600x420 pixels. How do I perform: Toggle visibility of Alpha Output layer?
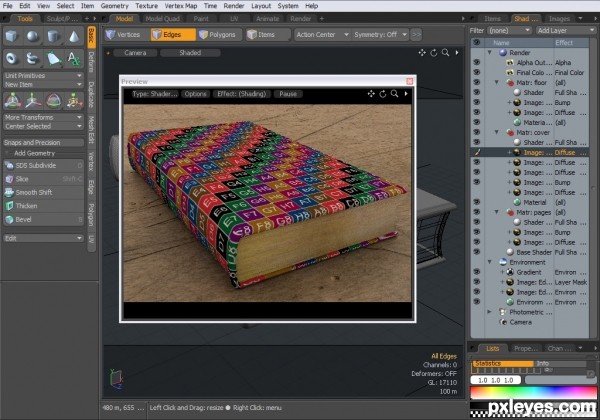tap(476, 62)
